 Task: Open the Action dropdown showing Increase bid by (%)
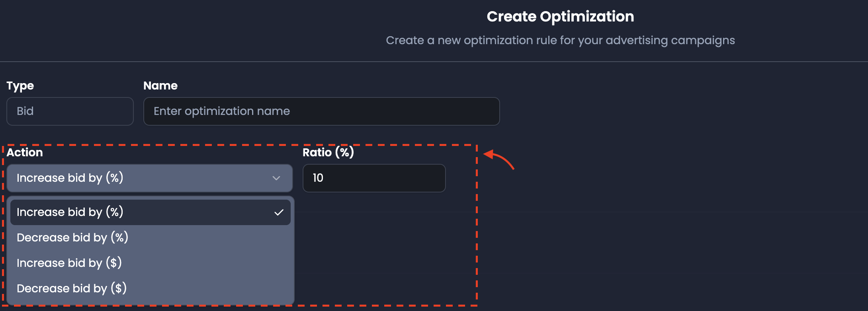tap(150, 178)
